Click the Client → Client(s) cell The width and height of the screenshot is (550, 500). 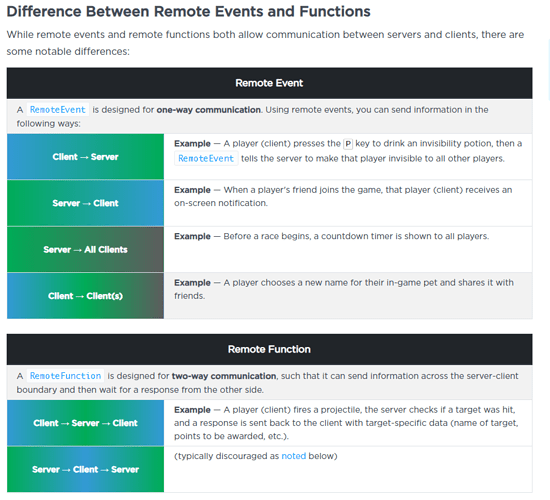pos(85,296)
